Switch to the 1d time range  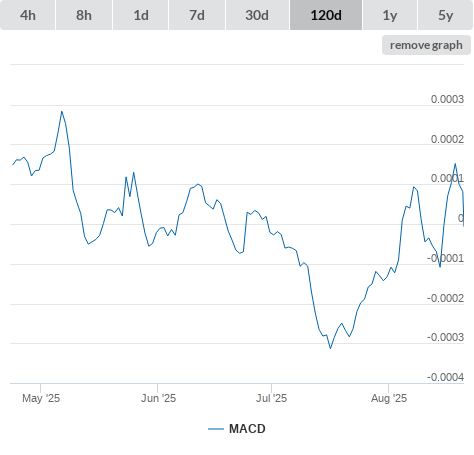pos(141,15)
